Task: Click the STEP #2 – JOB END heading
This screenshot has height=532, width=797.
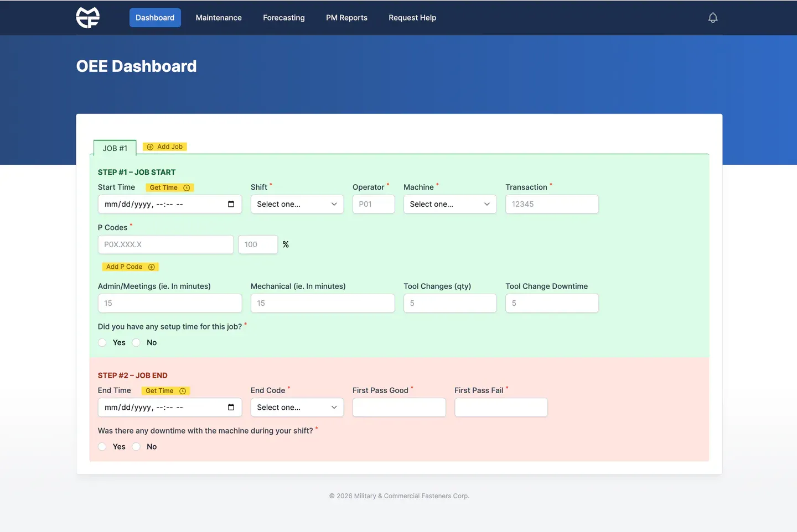Action: pos(133,375)
